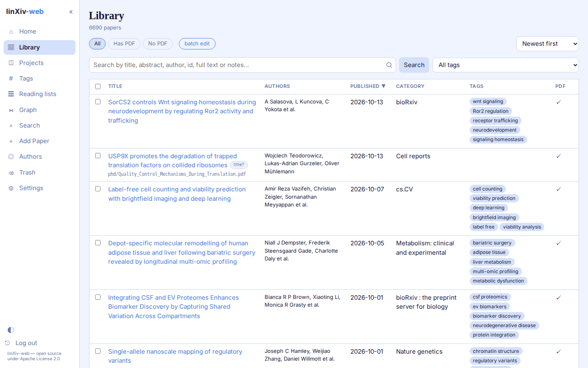Click the Authors icon in sidebar
This screenshot has height=368, width=588.
pos(11,157)
